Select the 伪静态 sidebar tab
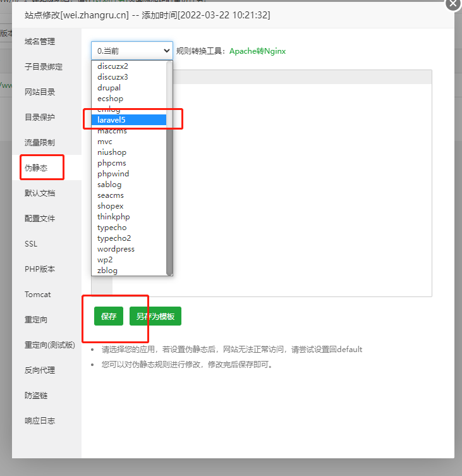The width and height of the screenshot is (462, 476). tap(36, 168)
